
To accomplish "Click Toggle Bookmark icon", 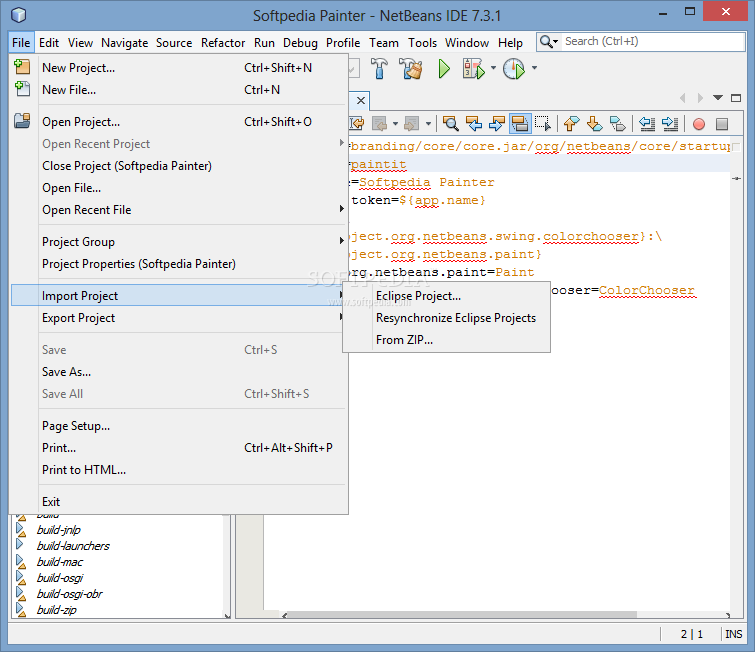I will [618, 124].
